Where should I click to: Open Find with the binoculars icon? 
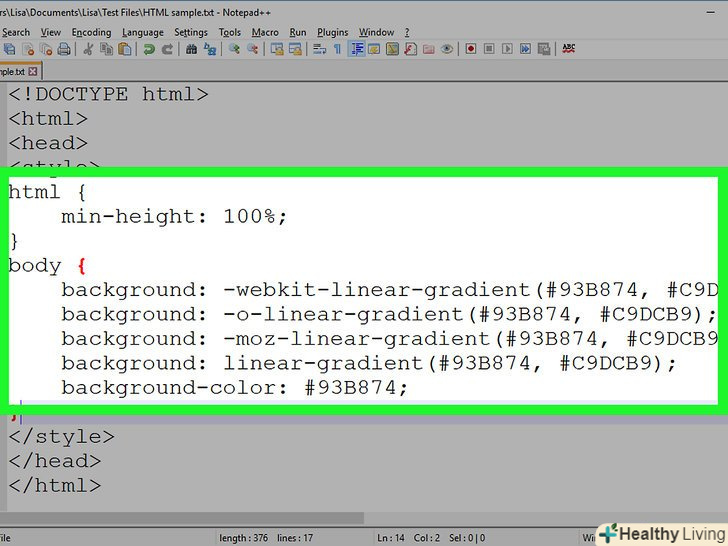[191, 49]
